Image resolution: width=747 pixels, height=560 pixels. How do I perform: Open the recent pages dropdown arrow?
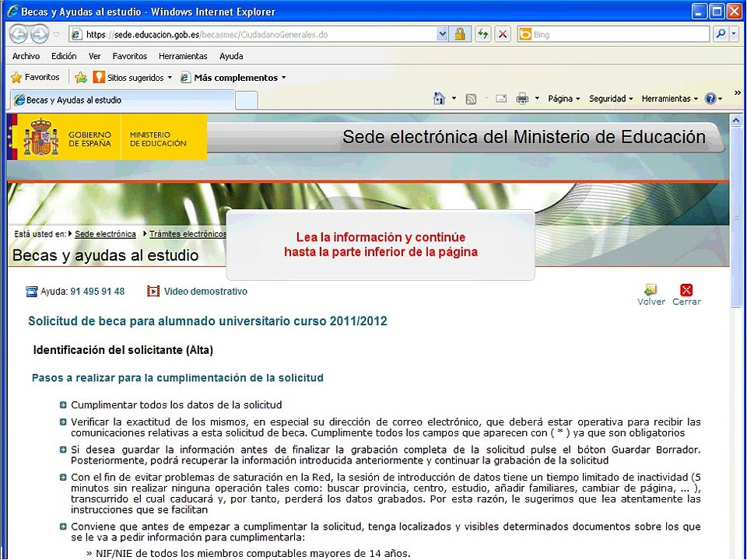56,34
